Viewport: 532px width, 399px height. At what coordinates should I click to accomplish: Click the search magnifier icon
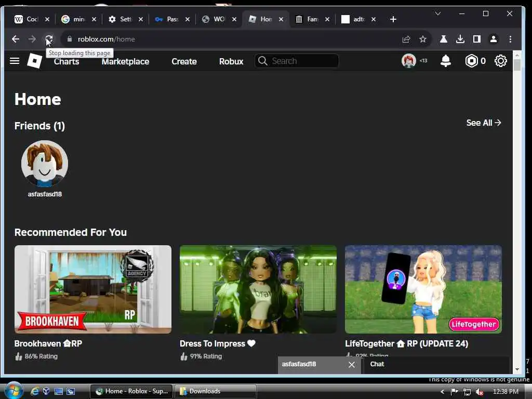tap(262, 61)
